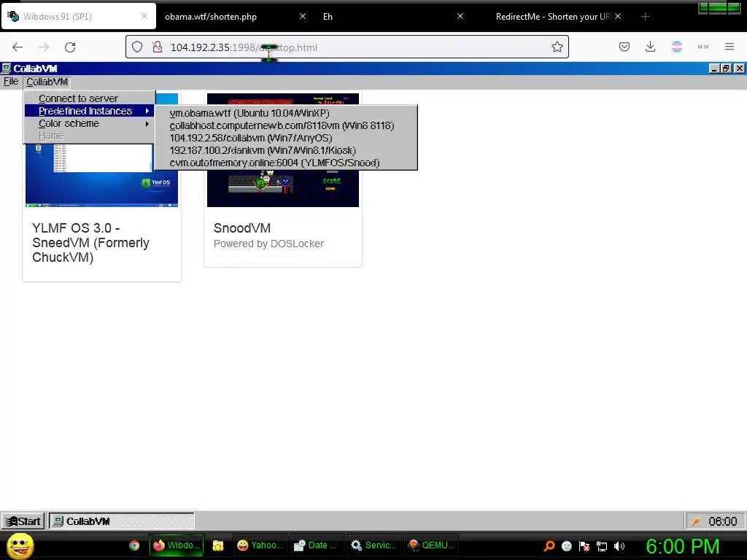Click the inner Start button

click(23, 521)
